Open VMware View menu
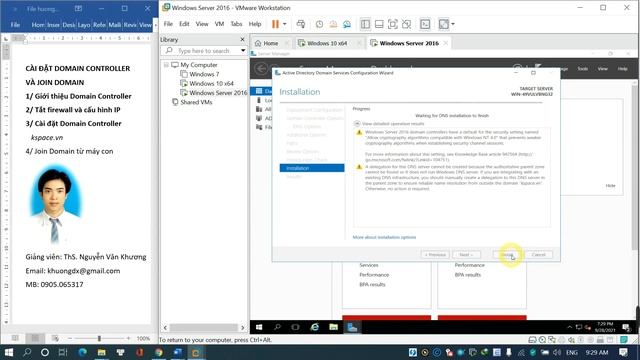 (202, 24)
